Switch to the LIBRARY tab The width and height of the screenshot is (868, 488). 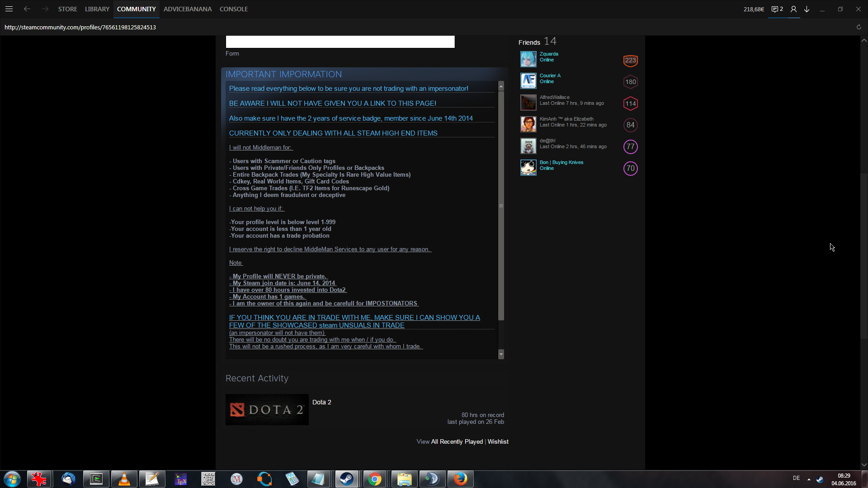coord(97,9)
